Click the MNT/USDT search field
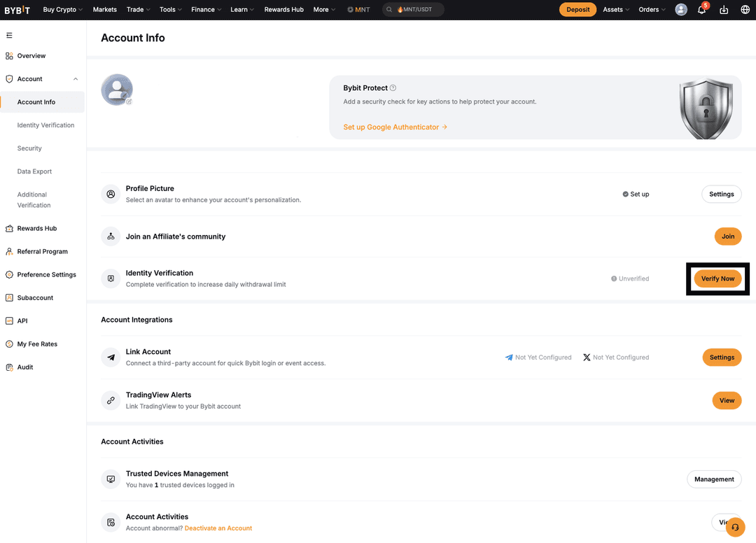The width and height of the screenshot is (756, 543). point(413,10)
